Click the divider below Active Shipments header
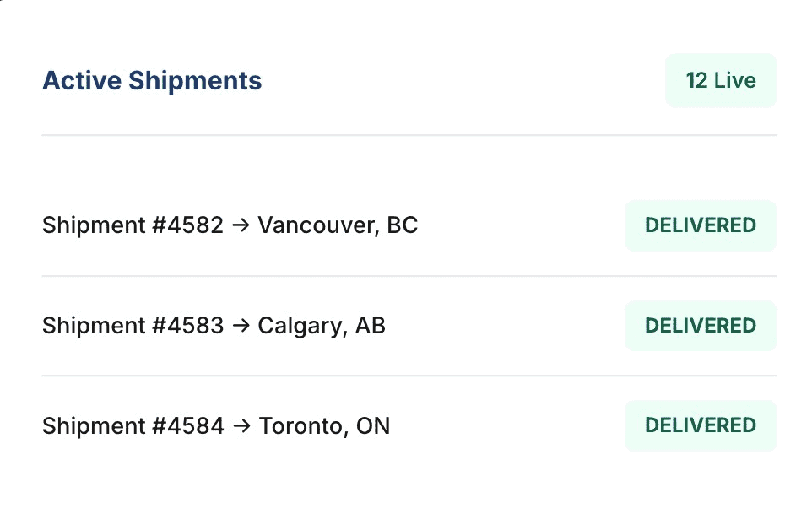The height and width of the screenshot is (525, 812). click(409, 135)
